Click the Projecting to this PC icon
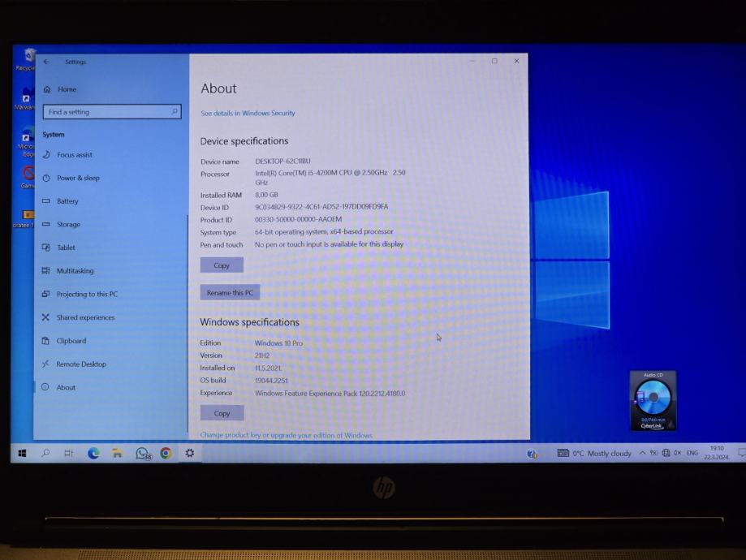The height and width of the screenshot is (560, 746). [45, 294]
